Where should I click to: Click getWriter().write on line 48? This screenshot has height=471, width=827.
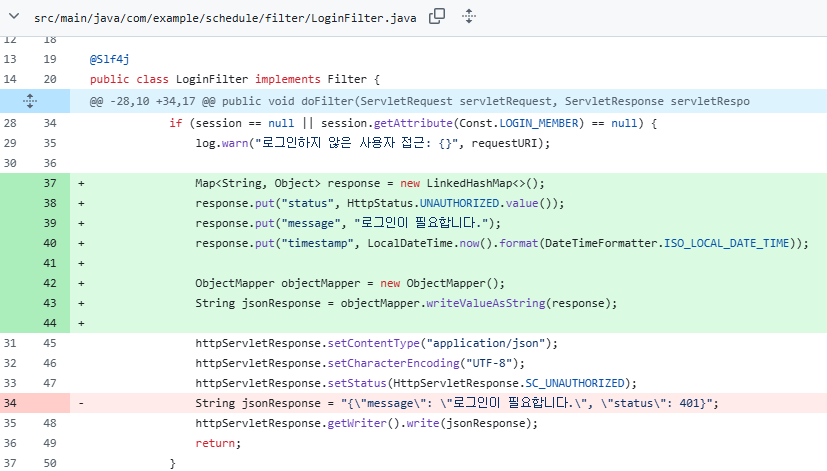[x=383, y=424]
